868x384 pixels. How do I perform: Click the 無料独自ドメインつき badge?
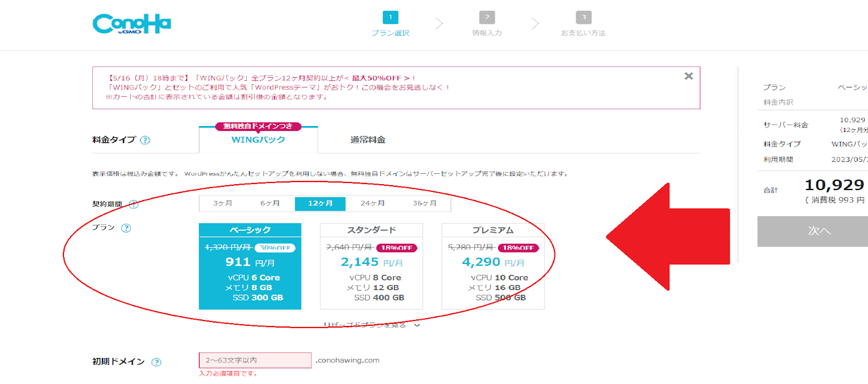click(258, 126)
